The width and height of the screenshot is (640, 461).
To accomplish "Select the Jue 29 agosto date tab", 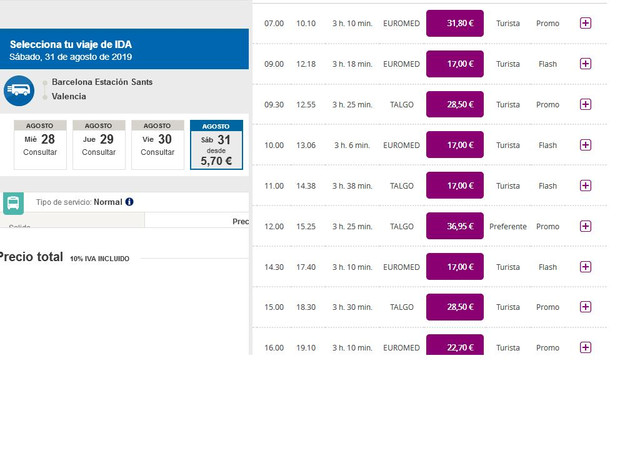I will tap(99, 145).
